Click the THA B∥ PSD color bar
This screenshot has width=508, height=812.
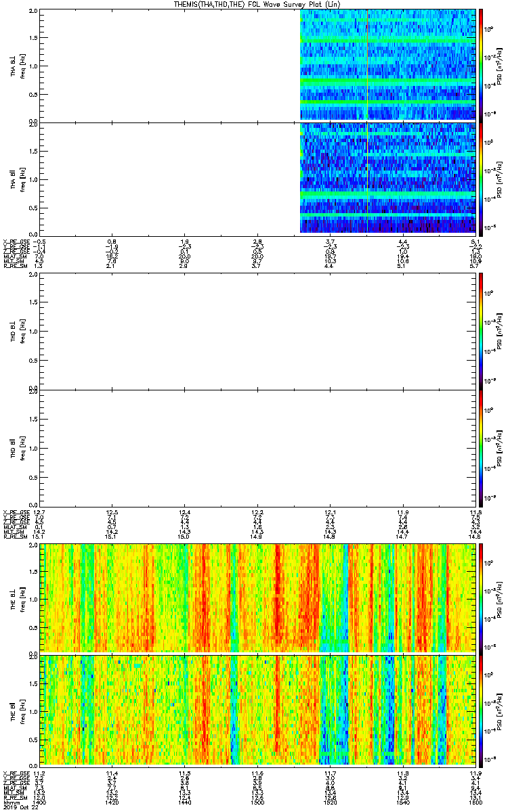point(481,179)
